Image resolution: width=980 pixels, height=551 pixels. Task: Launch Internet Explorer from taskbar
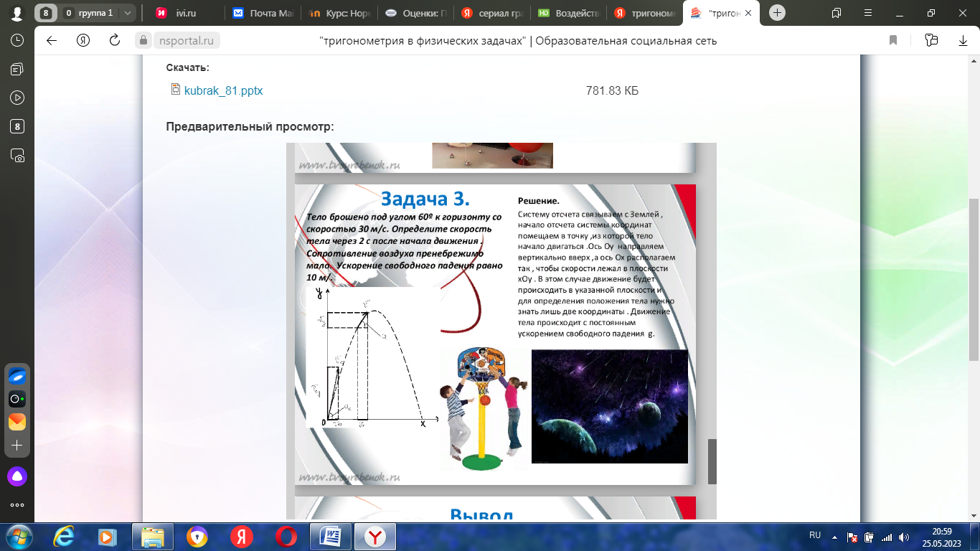(63, 537)
